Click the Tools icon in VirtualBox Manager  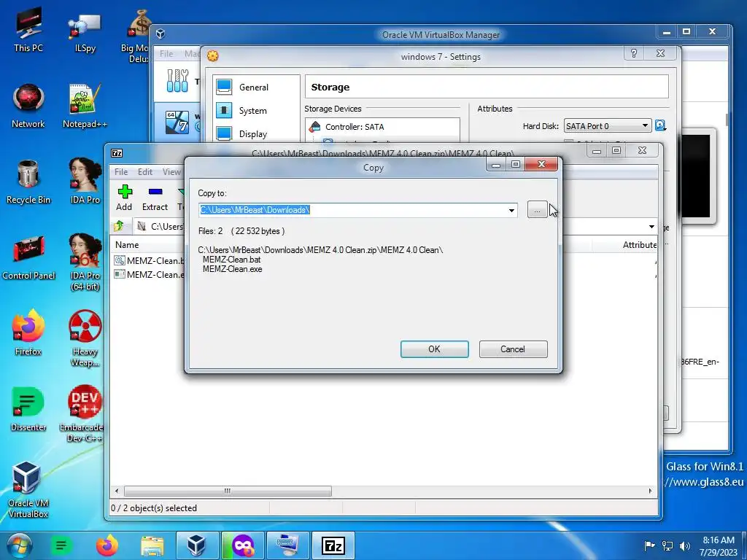[178, 80]
